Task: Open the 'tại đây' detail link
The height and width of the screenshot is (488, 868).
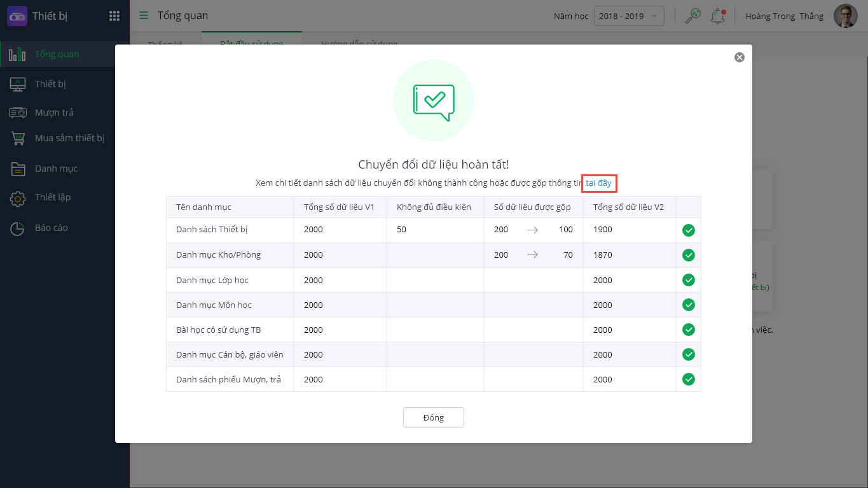Action: [599, 183]
